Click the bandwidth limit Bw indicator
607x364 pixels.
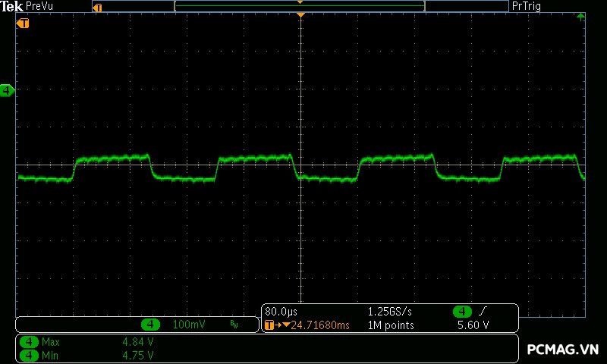[234, 325]
